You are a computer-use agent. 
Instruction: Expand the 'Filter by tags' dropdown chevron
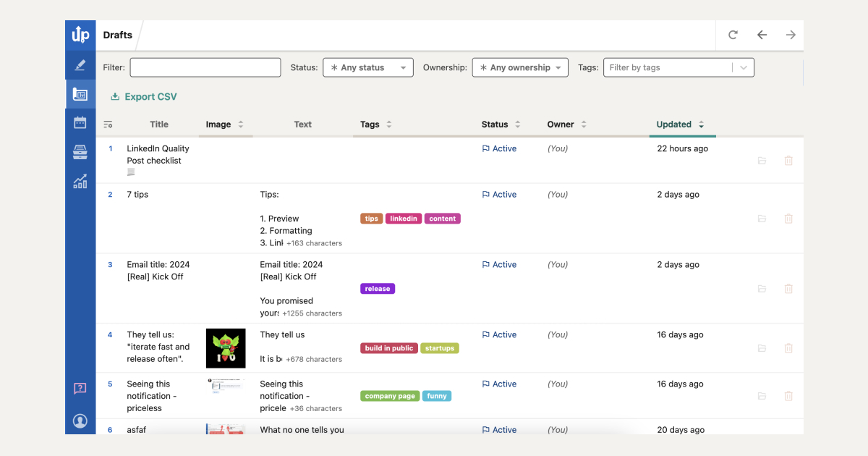click(x=744, y=67)
